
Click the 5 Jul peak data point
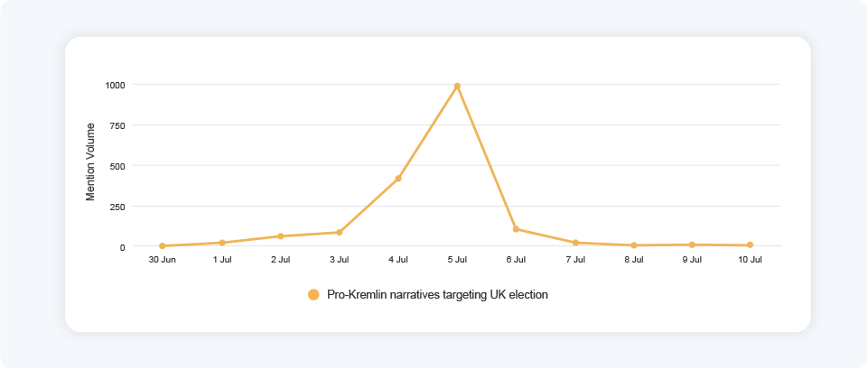point(457,86)
